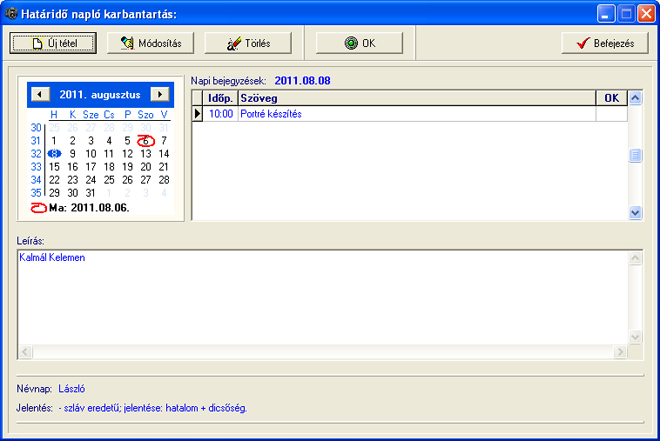Select August 7 in the calendar
This screenshot has height=441, width=660.
point(164,141)
